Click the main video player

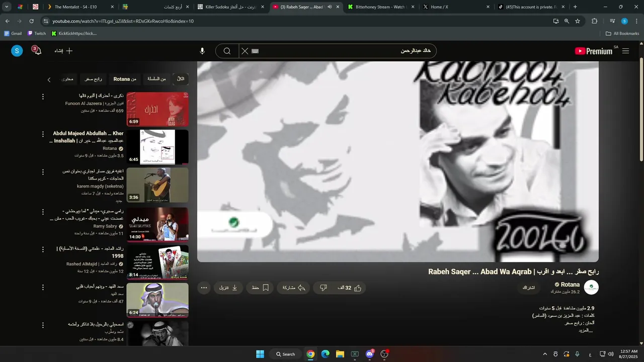[398, 161]
